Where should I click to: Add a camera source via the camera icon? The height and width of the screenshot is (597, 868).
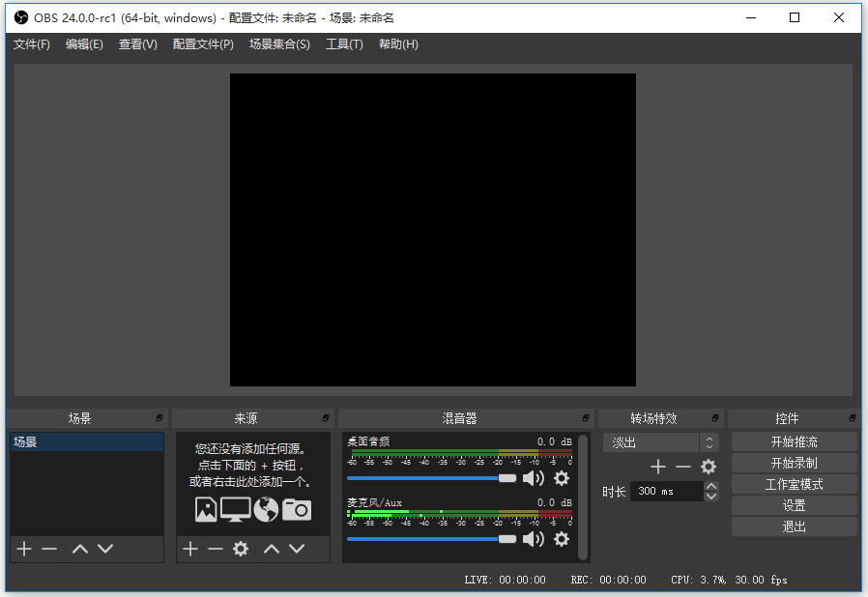[297, 510]
